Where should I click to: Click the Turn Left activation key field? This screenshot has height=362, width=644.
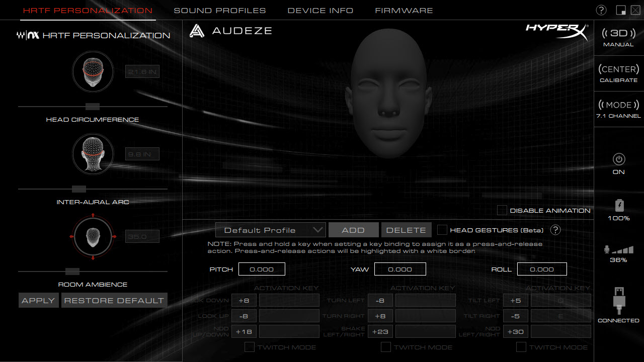(426, 300)
